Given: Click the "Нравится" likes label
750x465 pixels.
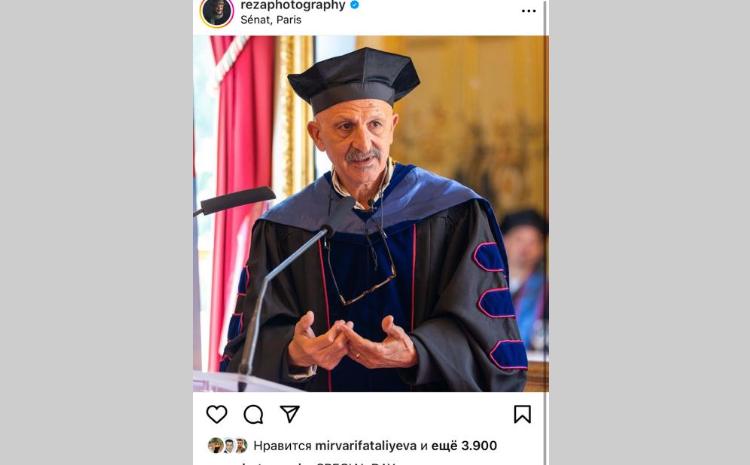Looking at the screenshot, I should pyautogui.click(x=280, y=446).
